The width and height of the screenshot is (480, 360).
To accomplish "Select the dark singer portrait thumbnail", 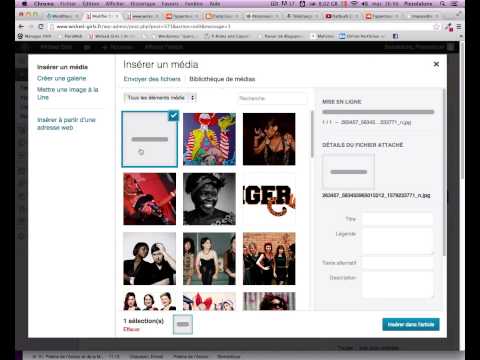I will (269, 139).
